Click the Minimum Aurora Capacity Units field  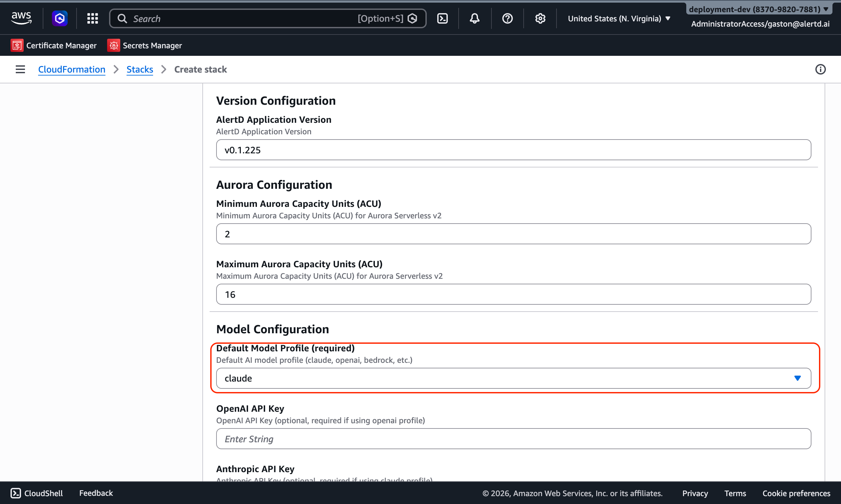(513, 234)
